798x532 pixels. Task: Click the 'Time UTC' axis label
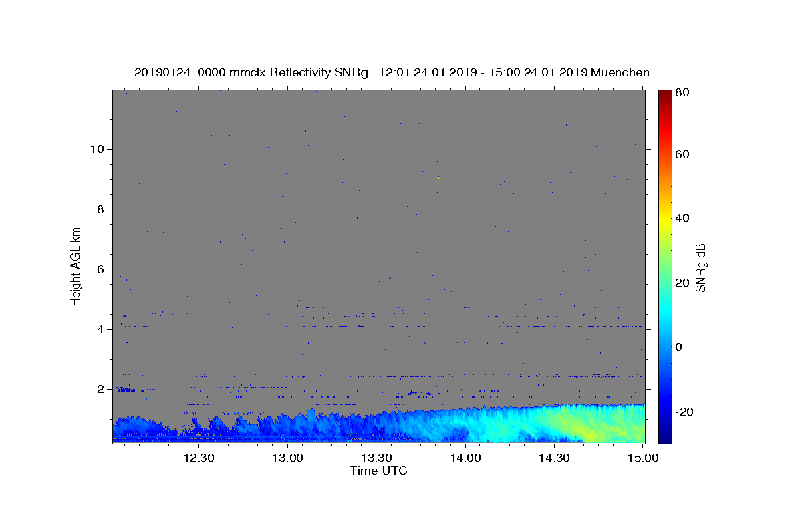coord(378,471)
